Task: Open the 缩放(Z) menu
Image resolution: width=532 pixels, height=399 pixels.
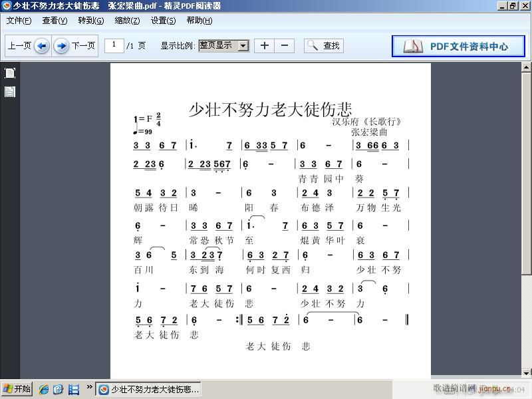Action: (127, 21)
